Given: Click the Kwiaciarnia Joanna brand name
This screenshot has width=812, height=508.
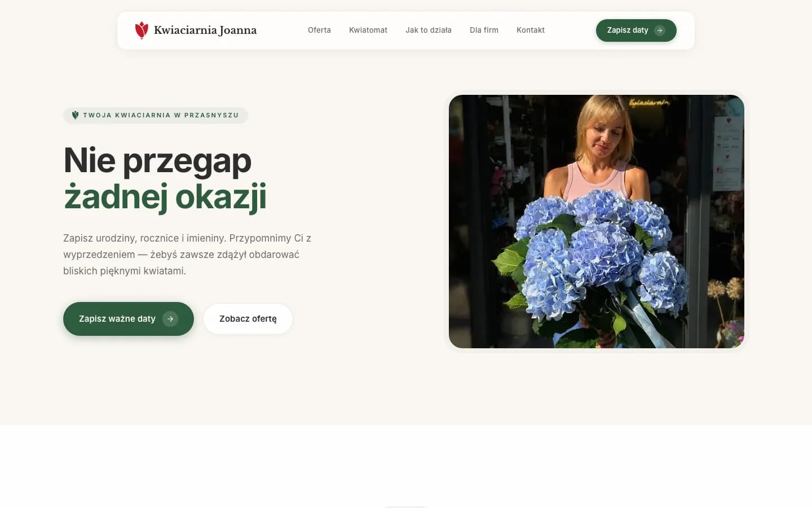Looking at the screenshot, I should [x=205, y=30].
